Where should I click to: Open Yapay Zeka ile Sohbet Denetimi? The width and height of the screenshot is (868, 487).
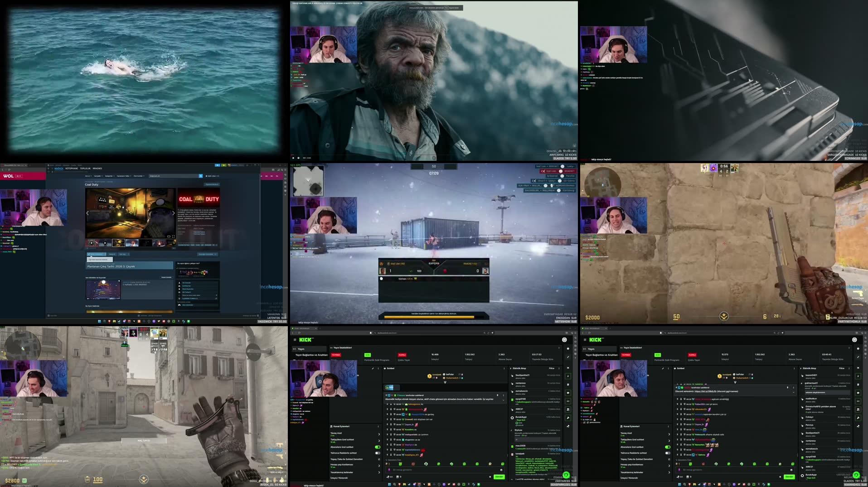(x=347, y=459)
